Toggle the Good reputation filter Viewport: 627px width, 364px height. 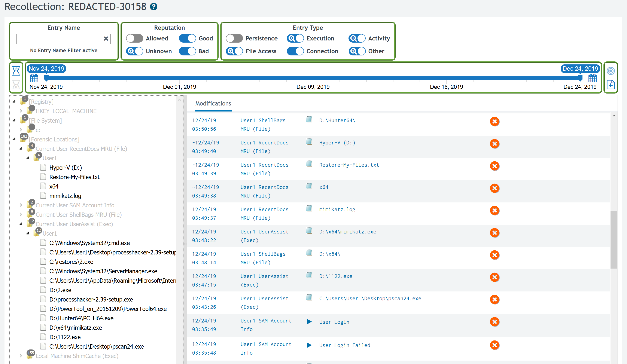click(187, 39)
